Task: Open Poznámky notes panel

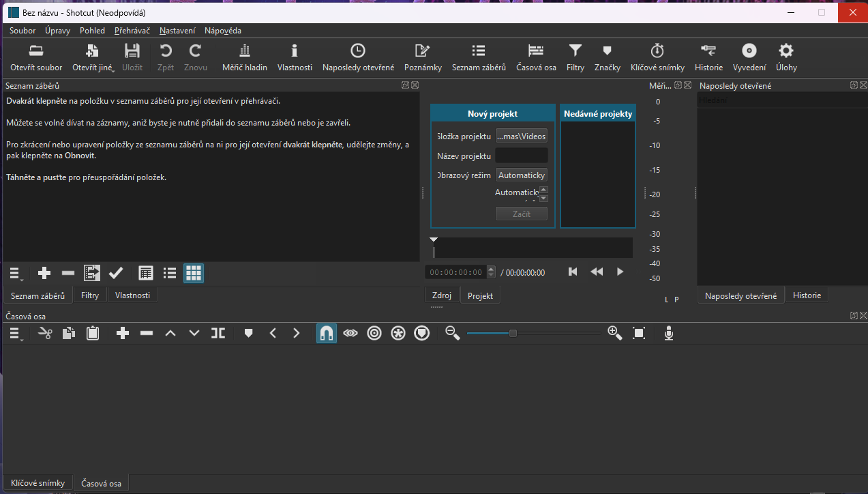Action: [423, 57]
